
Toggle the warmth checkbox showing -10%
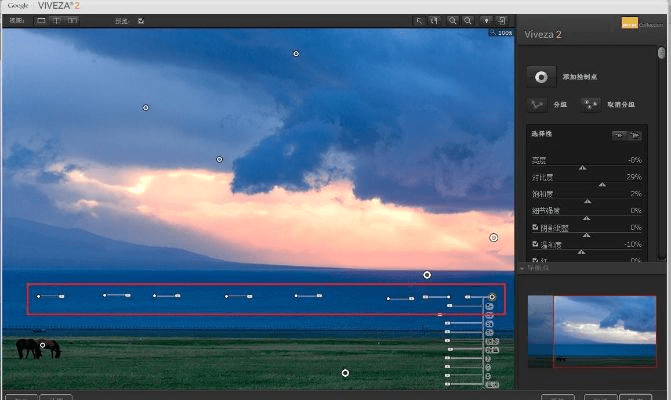pyautogui.click(x=535, y=244)
